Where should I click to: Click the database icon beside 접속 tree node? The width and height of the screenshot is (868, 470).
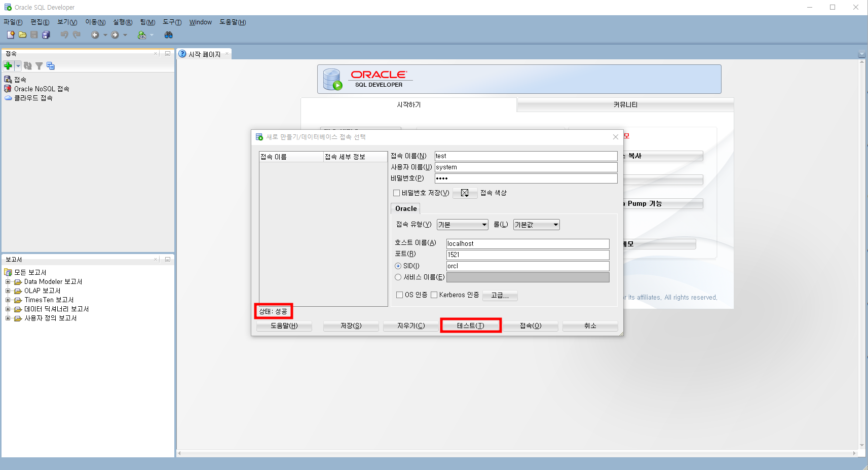[x=8, y=80]
